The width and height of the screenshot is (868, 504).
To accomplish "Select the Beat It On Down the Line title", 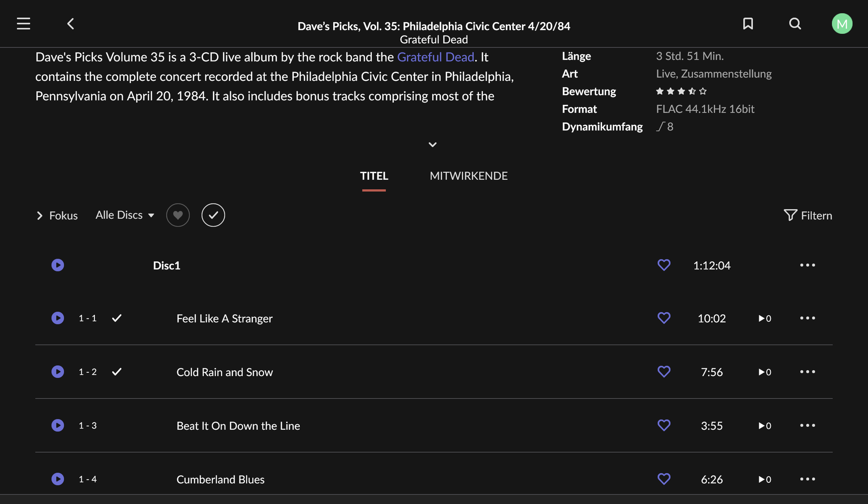I will click(238, 426).
